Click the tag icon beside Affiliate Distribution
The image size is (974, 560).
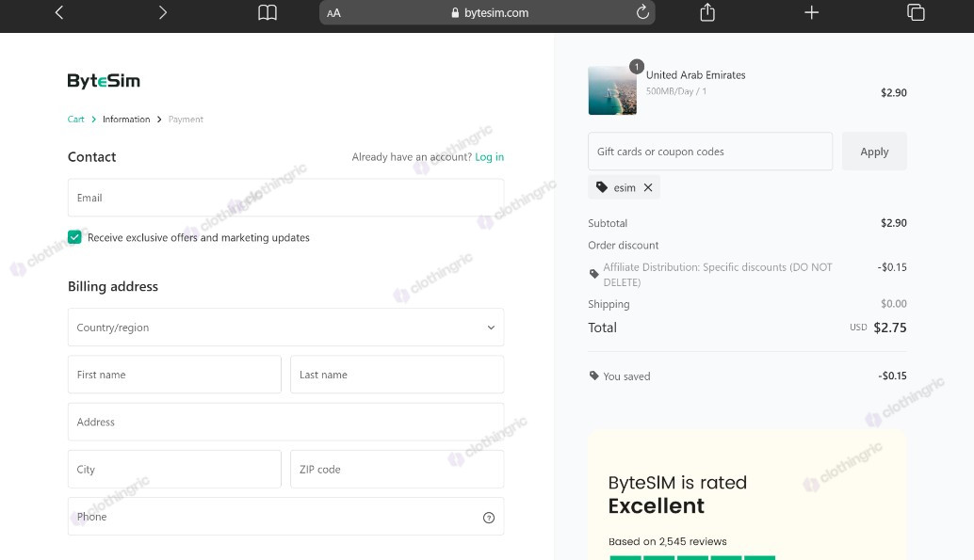click(x=593, y=274)
